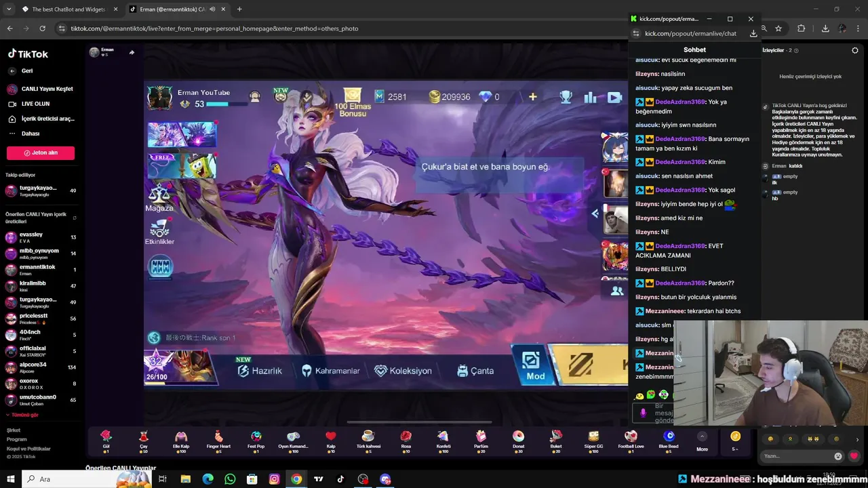
Task: Open Chrome three-dot menu
Action: point(859,28)
